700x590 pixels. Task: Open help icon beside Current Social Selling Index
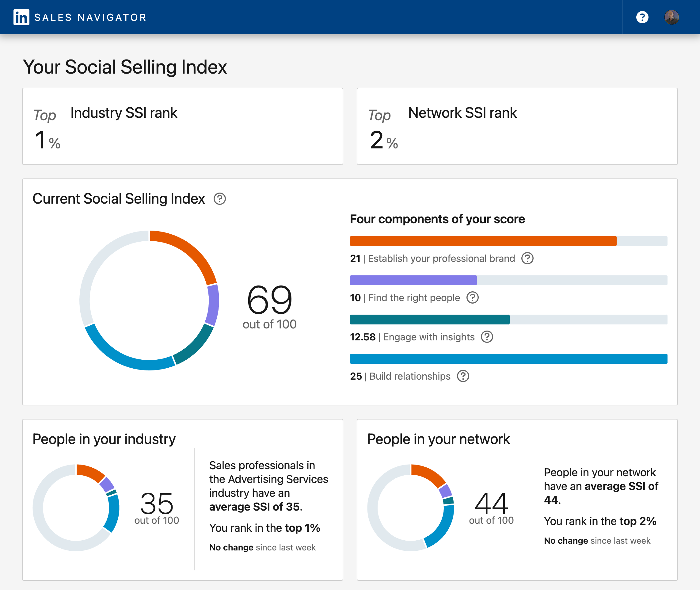[220, 199]
